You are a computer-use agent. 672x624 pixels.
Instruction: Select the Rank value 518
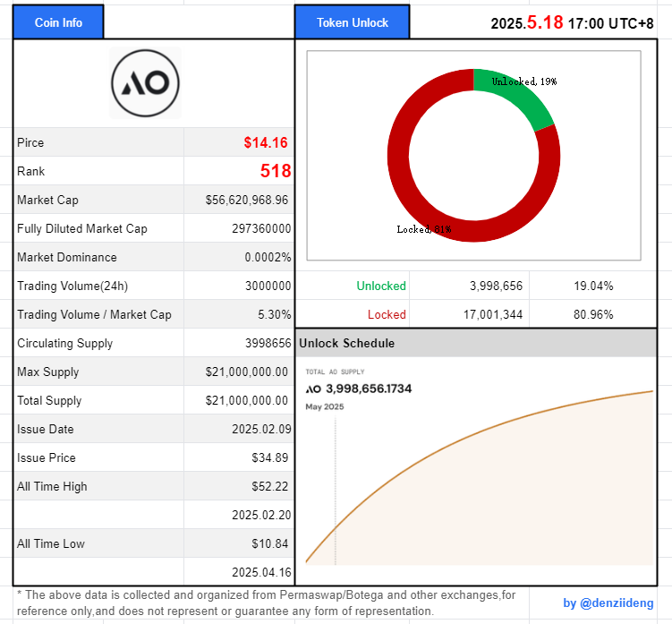tap(276, 171)
